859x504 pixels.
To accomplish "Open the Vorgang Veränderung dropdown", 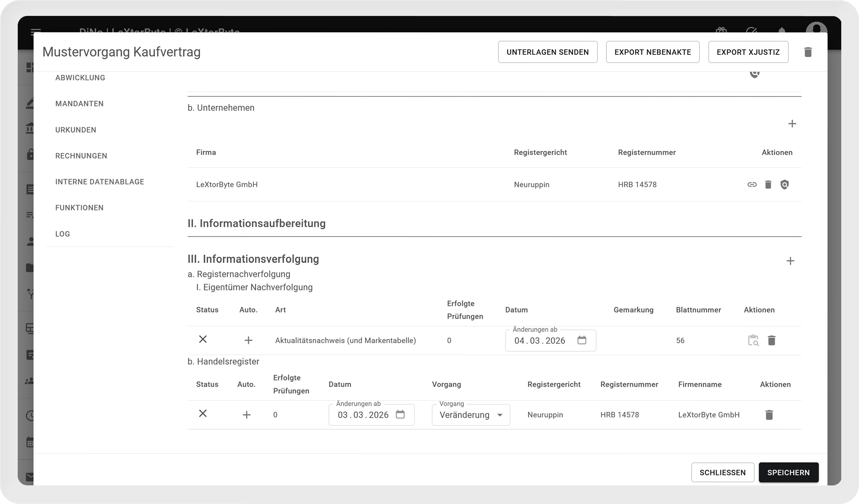I will coord(470,415).
